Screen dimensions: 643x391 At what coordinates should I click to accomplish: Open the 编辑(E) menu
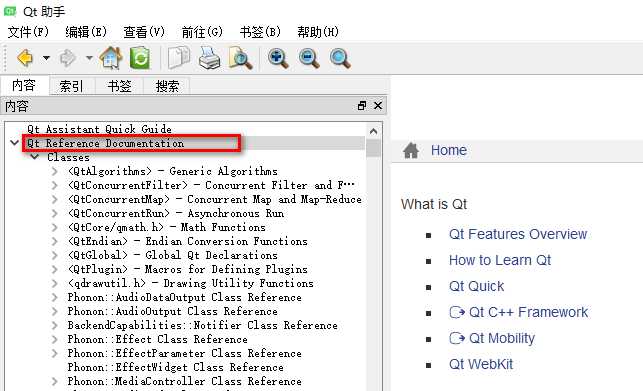(86, 32)
